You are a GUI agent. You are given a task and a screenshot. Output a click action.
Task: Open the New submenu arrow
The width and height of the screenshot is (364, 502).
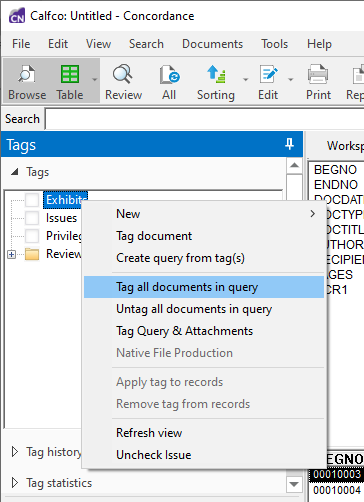point(312,214)
